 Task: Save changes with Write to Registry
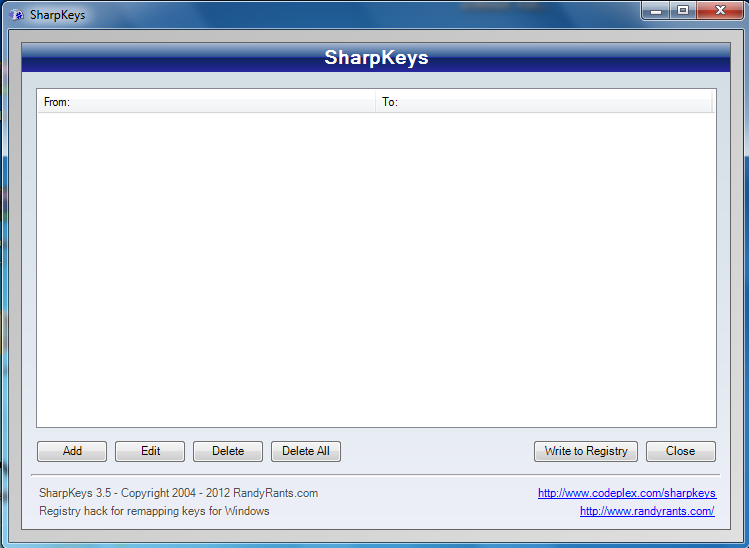[x=586, y=451]
